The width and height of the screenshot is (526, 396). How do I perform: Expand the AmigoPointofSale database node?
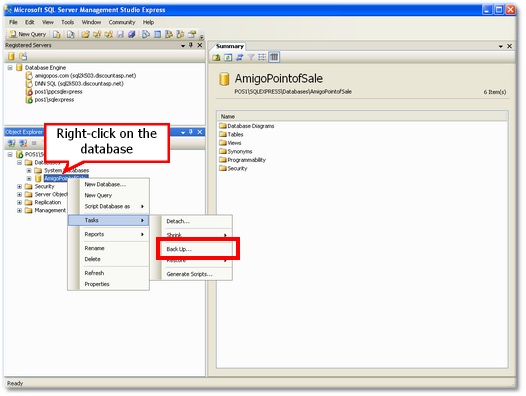pyautogui.click(x=29, y=179)
